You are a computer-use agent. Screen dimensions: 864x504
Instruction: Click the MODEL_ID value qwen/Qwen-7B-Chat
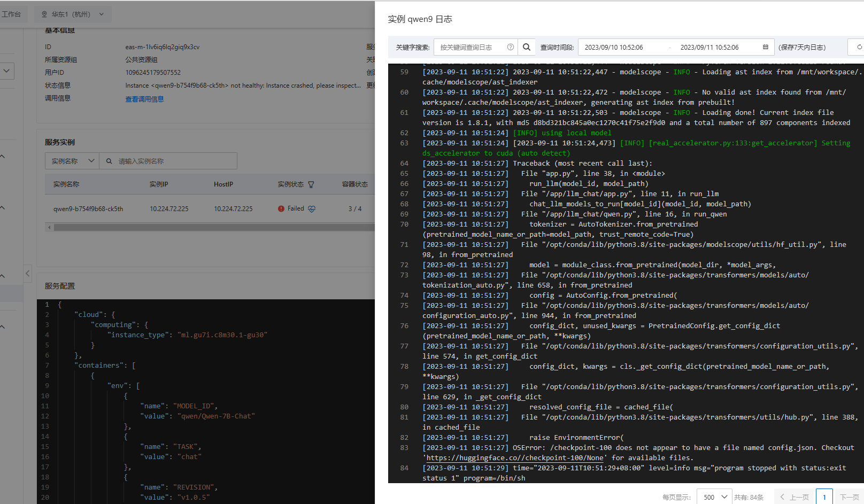pyautogui.click(x=216, y=416)
